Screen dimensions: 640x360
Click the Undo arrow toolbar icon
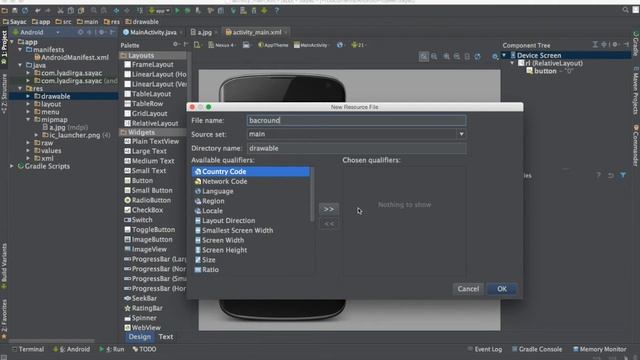click(38, 11)
